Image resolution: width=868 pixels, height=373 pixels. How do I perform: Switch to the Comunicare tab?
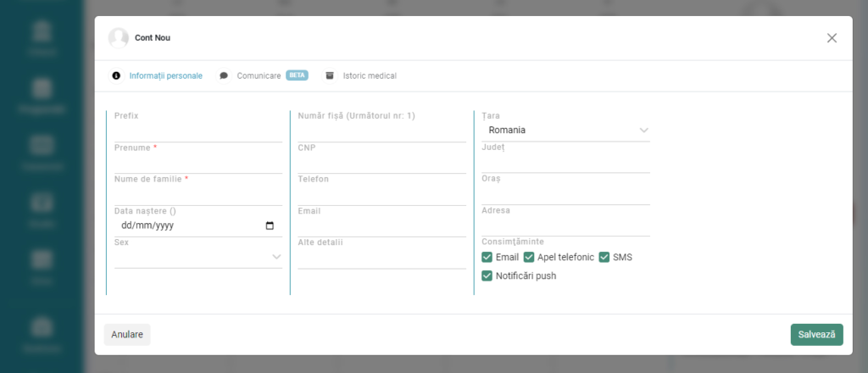(x=259, y=75)
